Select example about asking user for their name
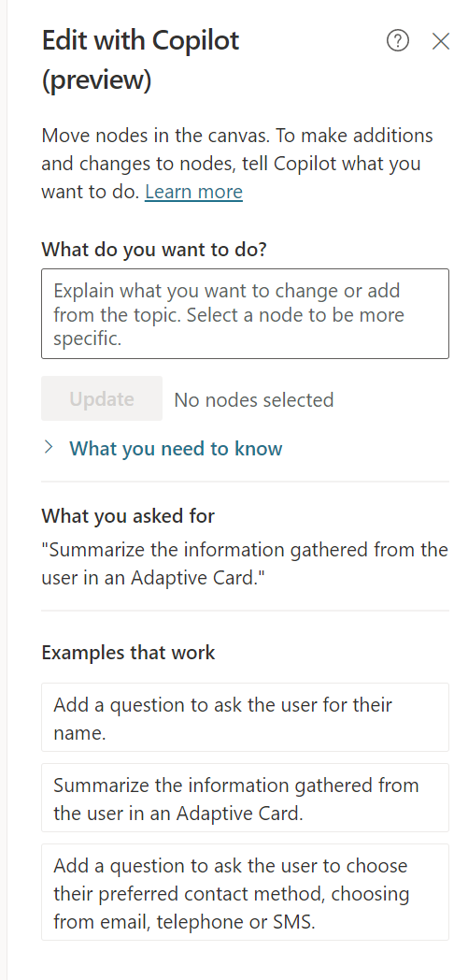The width and height of the screenshot is (468, 980). pyautogui.click(x=246, y=717)
